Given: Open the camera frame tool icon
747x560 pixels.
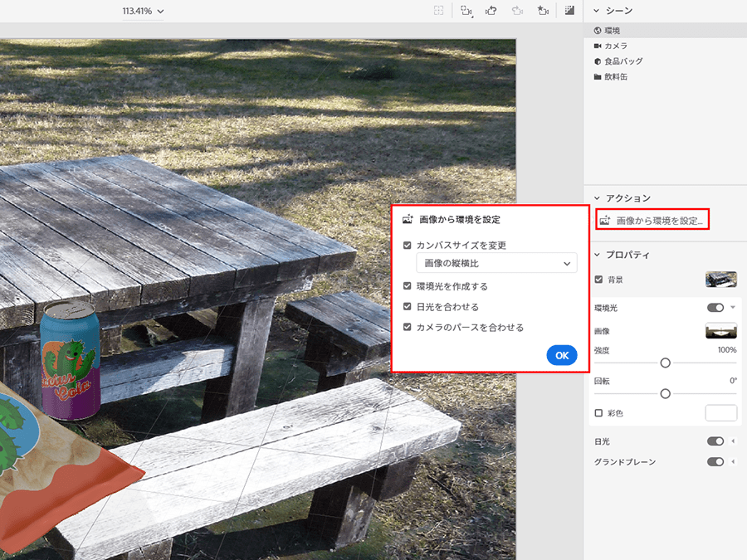Looking at the screenshot, I should pyautogui.click(x=466, y=11).
